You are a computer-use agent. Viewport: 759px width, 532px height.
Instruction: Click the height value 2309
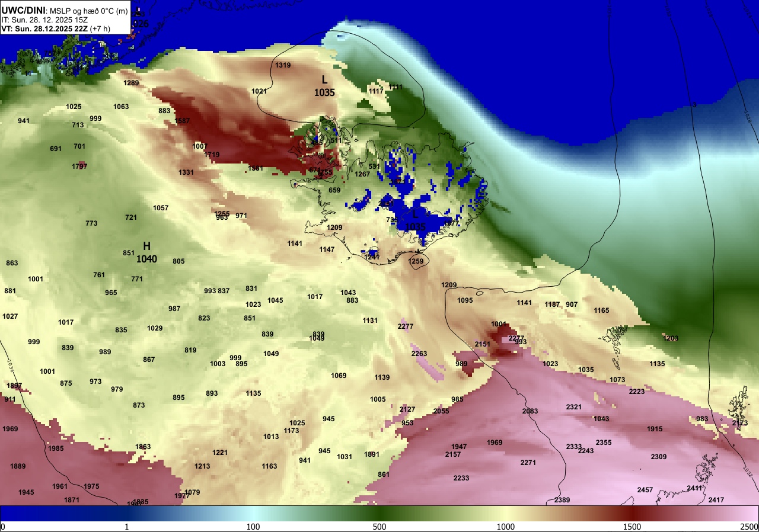[x=659, y=457]
